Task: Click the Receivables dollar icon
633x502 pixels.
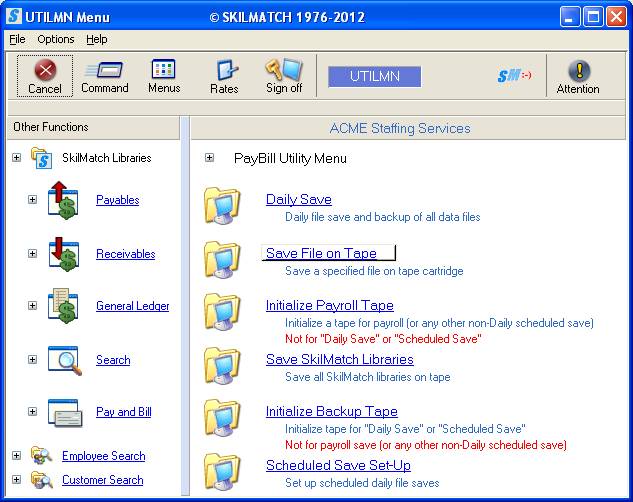Action: click(63, 254)
